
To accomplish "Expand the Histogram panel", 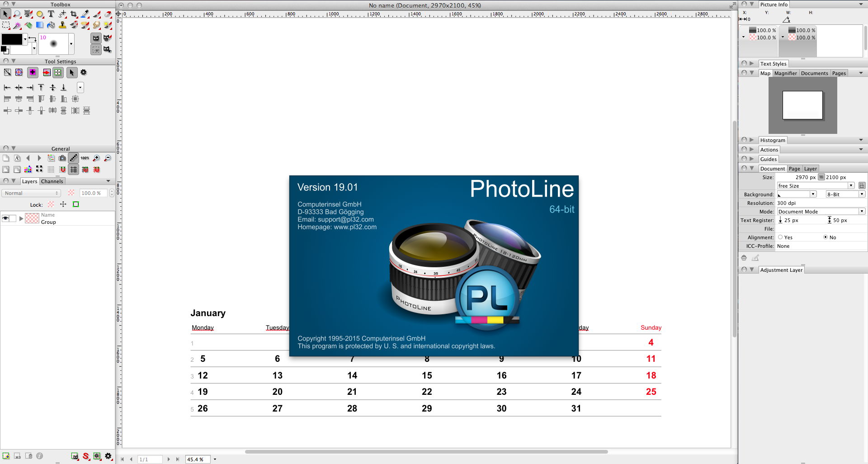I will (752, 140).
